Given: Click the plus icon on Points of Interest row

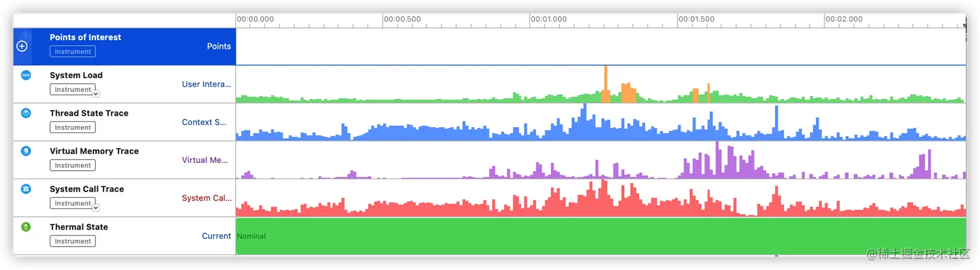Looking at the screenshot, I should tap(22, 46).
